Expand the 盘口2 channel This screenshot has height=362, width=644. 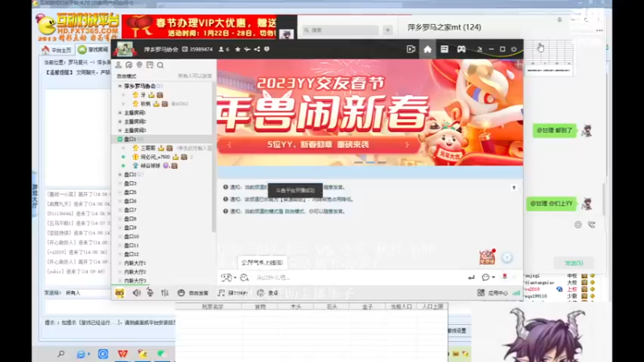click(120, 175)
